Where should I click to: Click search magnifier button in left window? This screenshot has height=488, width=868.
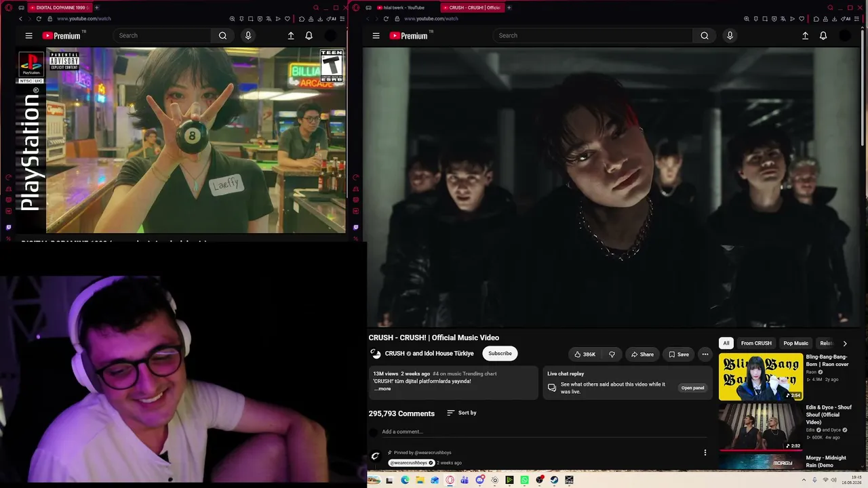click(222, 36)
